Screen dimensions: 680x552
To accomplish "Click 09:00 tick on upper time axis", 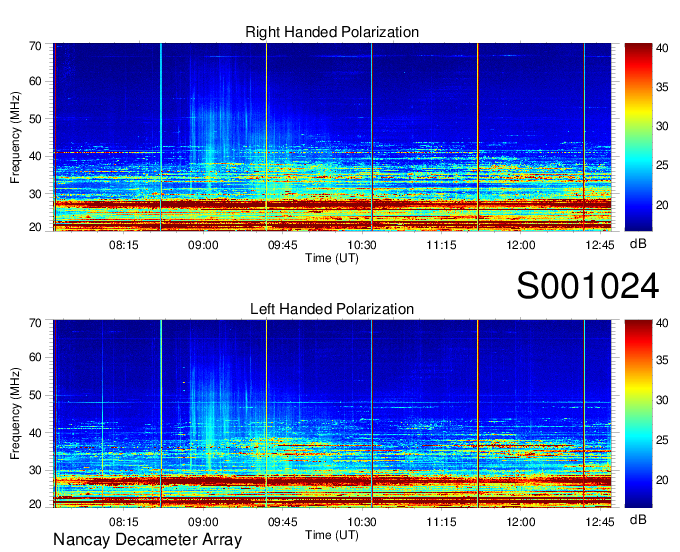I will point(203,245).
